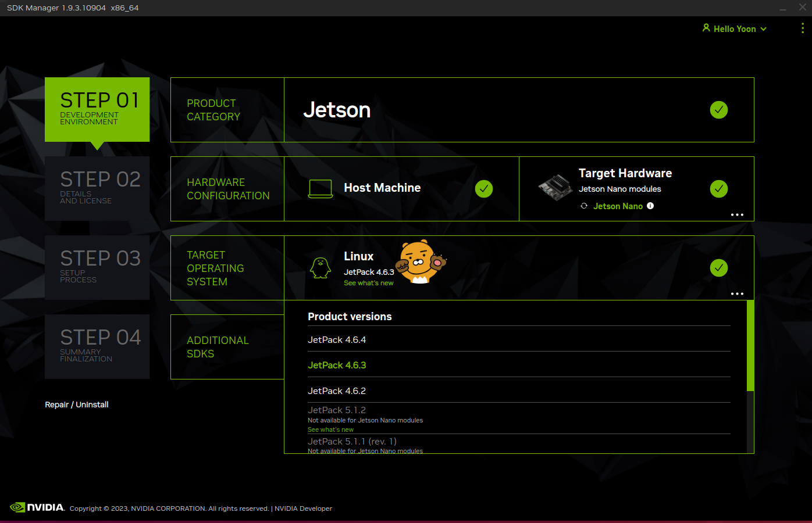This screenshot has height=523, width=812.
Task: Click the Product Category section label
Action: click(213, 110)
